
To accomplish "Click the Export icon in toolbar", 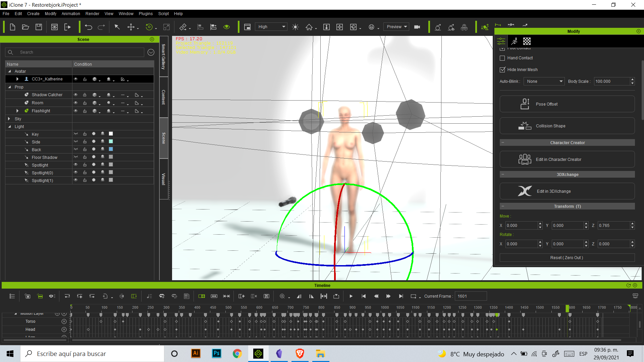I will click(67, 27).
